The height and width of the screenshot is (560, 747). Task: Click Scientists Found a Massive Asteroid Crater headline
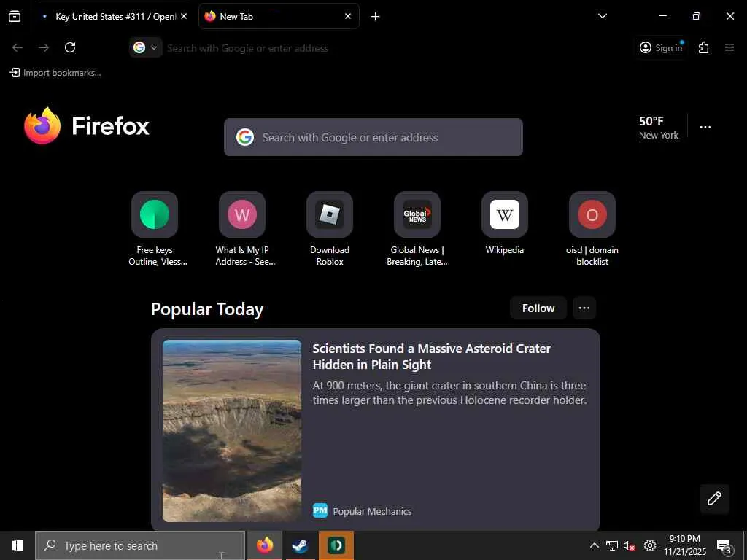(x=431, y=356)
